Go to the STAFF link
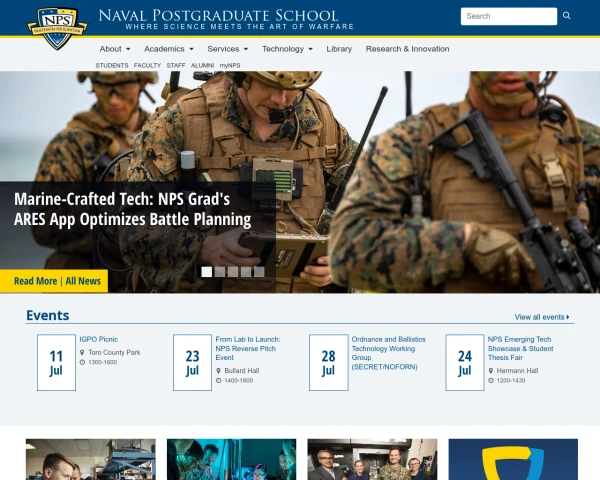This screenshot has height=480, width=600. (176, 65)
